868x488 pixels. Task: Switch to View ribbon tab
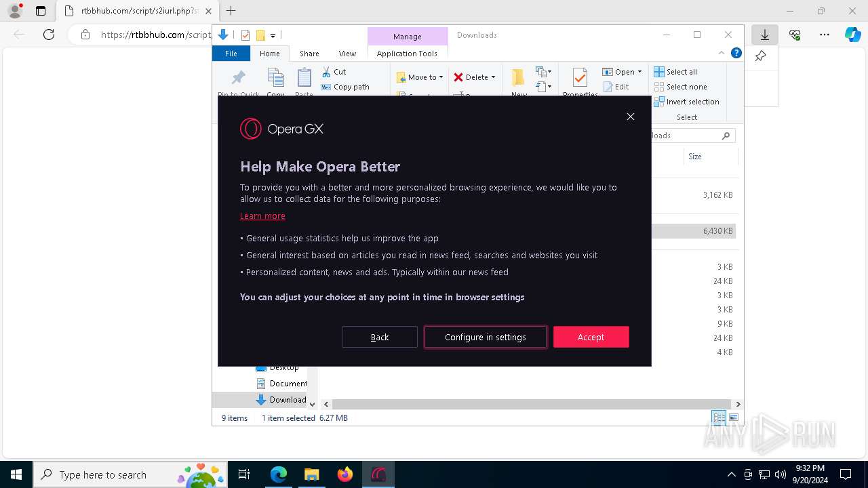[x=347, y=54]
